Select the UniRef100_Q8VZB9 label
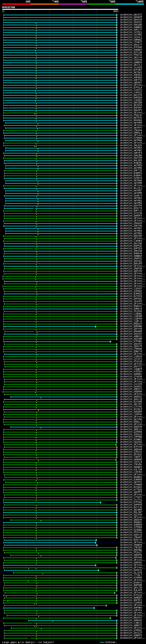Viewport: 146px width, 644px height. tap(131, 103)
